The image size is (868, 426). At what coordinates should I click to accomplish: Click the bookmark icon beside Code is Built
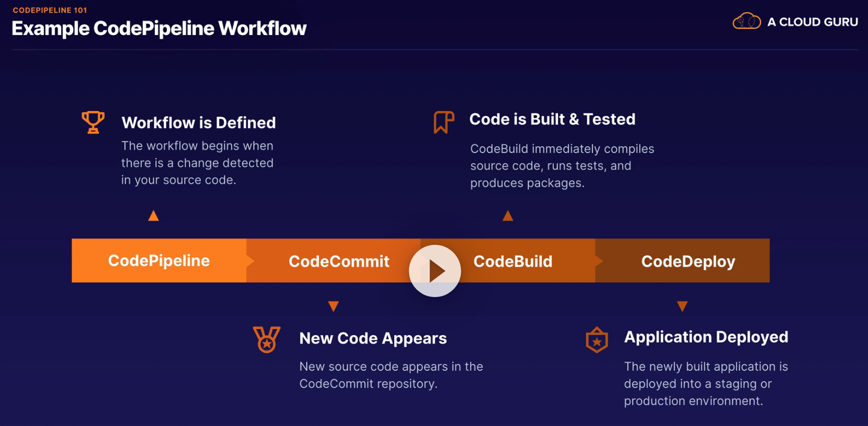pos(444,122)
